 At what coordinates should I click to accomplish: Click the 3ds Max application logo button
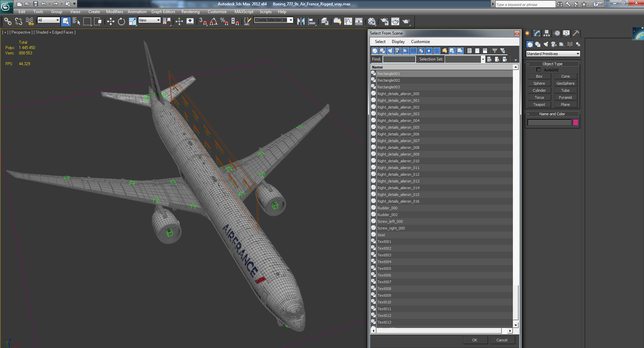7,7
